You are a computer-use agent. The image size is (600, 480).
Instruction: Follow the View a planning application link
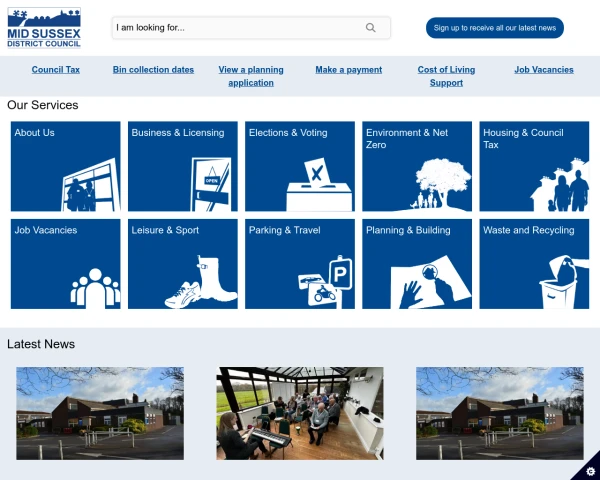click(x=251, y=76)
